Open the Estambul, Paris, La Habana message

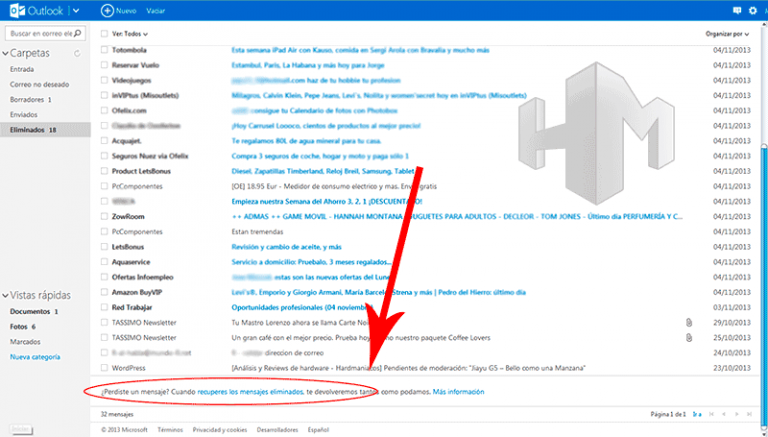click(x=308, y=65)
